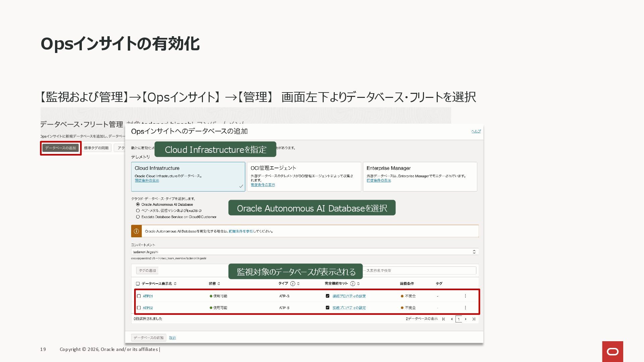644x362 pixels.
Task: Click the highlighted add database button
Action: [x=61, y=148]
